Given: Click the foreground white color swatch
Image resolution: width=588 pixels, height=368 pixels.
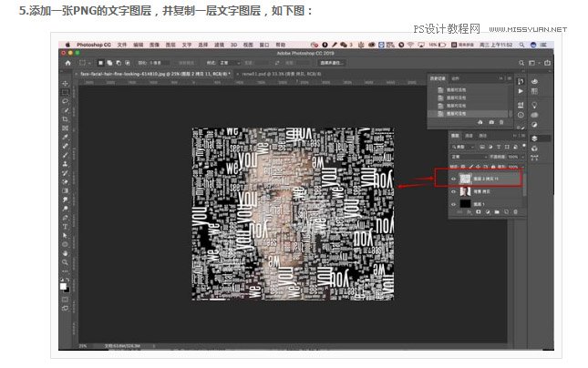Looking at the screenshot, I should coord(63,286).
